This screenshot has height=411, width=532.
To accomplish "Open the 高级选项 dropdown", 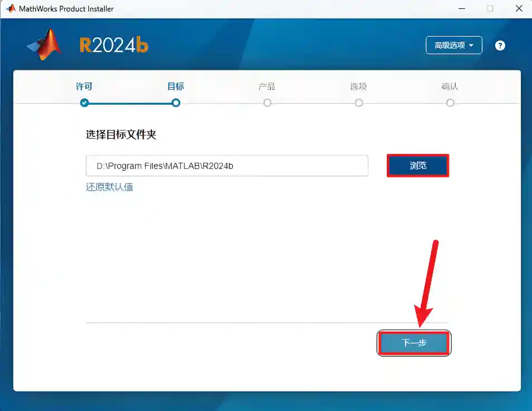I will coord(454,45).
